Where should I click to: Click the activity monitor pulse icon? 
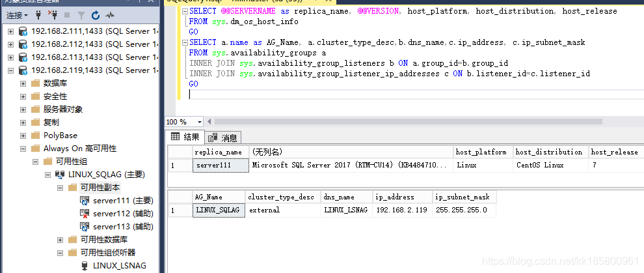tap(110, 16)
